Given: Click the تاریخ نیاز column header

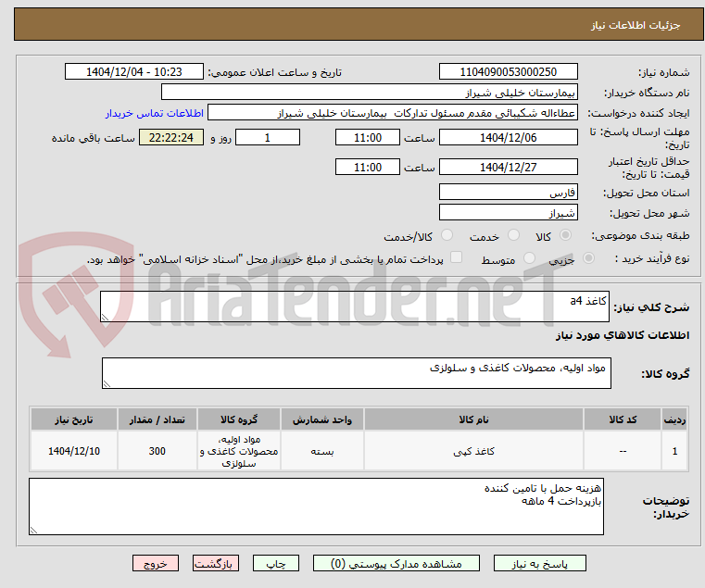Looking at the screenshot, I should pos(74,419).
